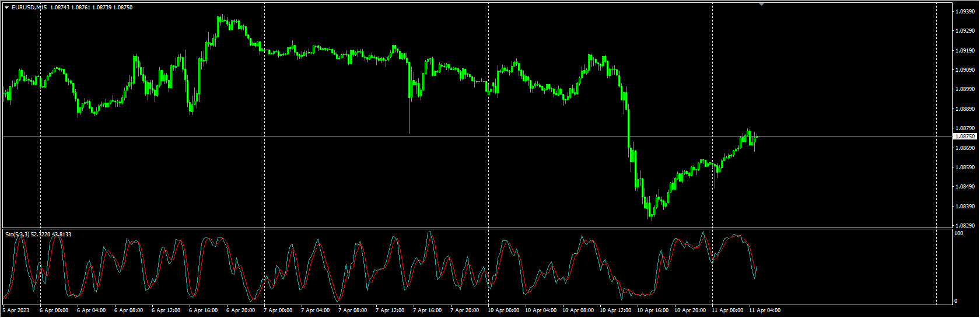Click the EURUSD,M15 chart title text

(x=30, y=8)
